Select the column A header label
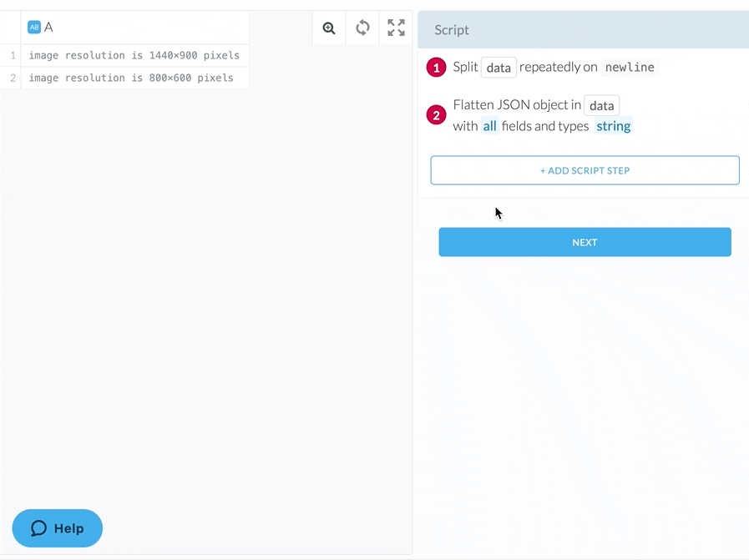The image size is (749, 560). click(x=48, y=27)
